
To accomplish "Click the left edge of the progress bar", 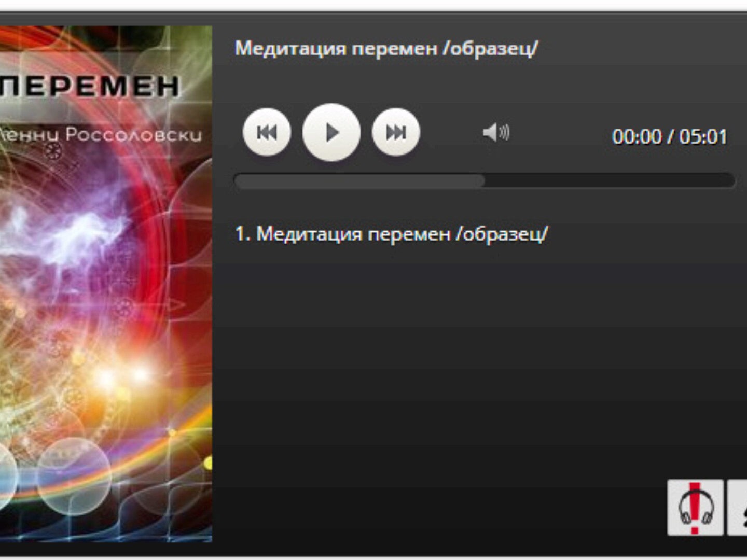I will point(240,181).
